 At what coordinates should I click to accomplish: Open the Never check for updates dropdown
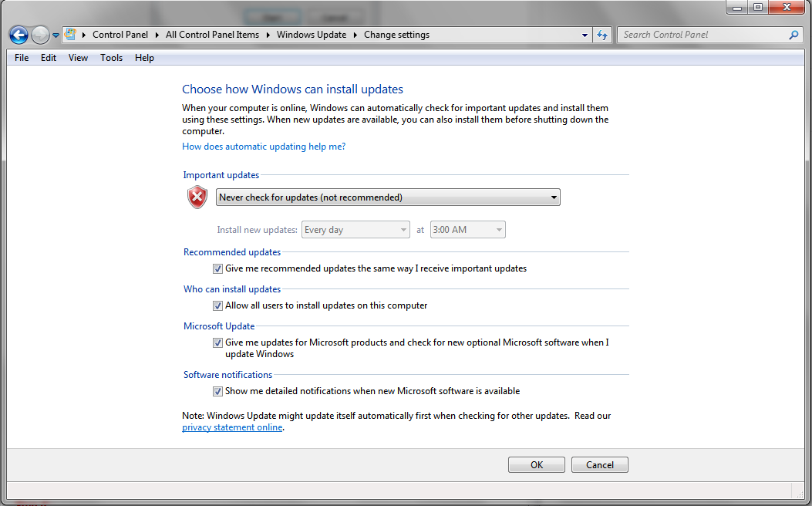pyautogui.click(x=388, y=197)
